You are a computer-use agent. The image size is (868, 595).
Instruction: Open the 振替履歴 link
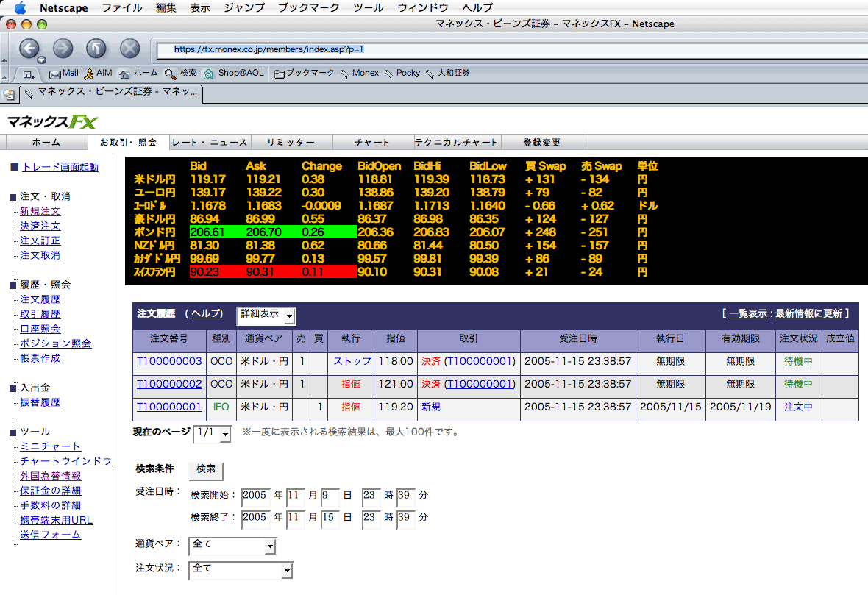[40, 402]
